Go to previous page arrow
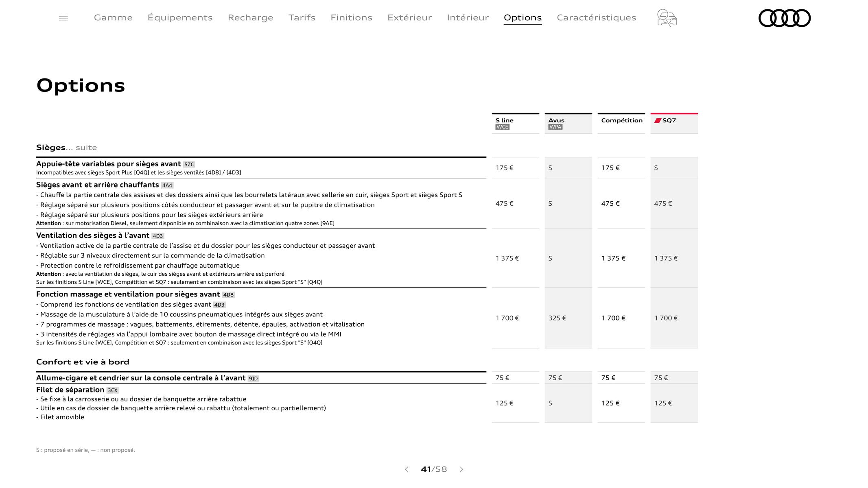Viewport: 868px width, 488px height. (406, 469)
